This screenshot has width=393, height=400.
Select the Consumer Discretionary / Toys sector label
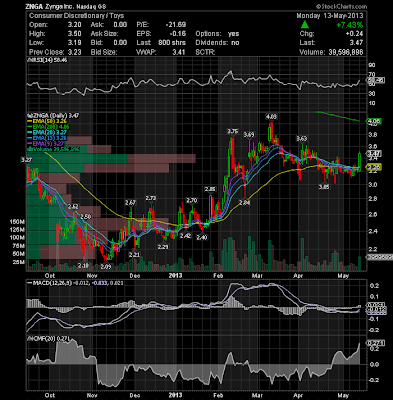tap(76, 16)
